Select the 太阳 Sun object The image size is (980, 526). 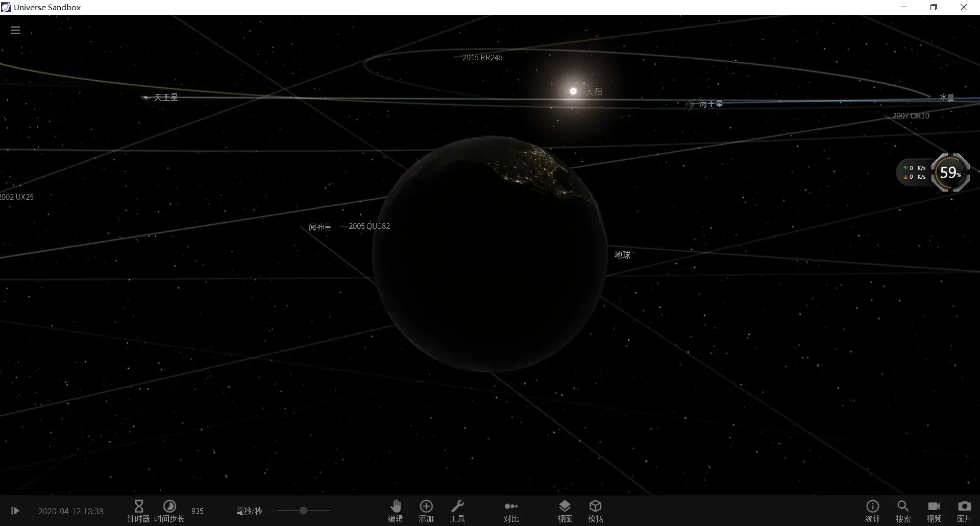[x=573, y=91]
